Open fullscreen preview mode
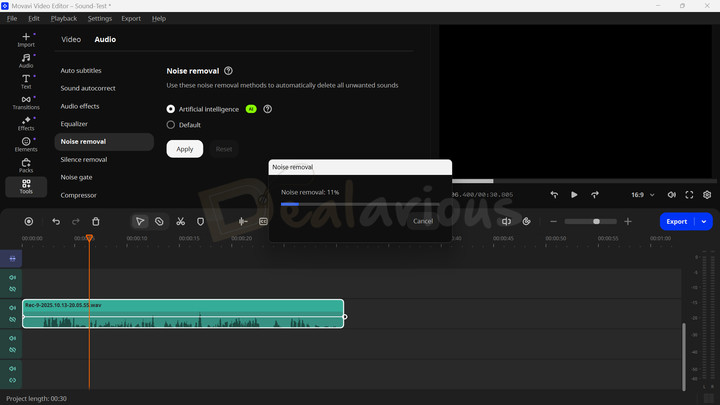 coord(689,194)
